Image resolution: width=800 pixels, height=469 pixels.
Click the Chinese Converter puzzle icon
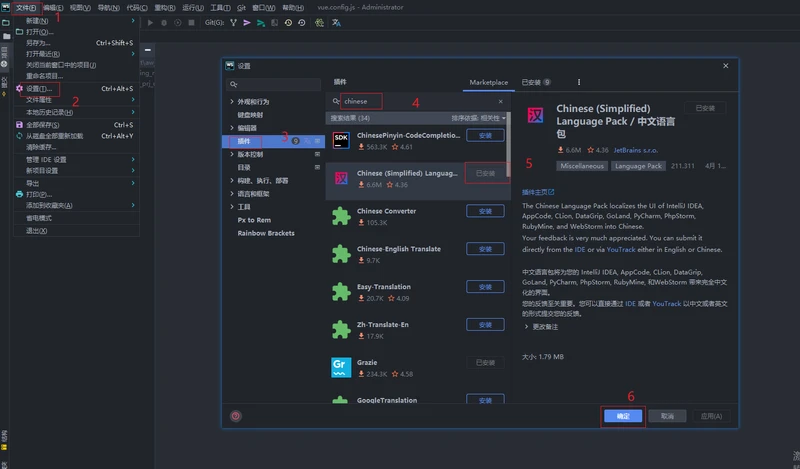341,216
